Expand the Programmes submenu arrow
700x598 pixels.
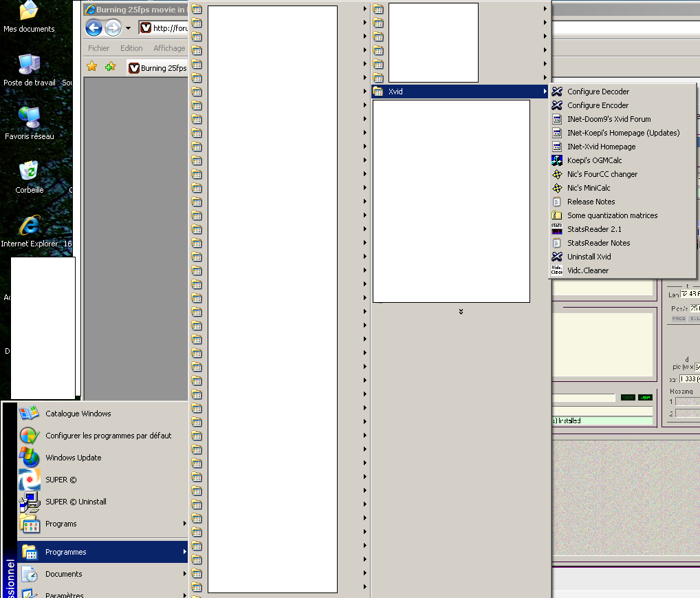(184, 552)
